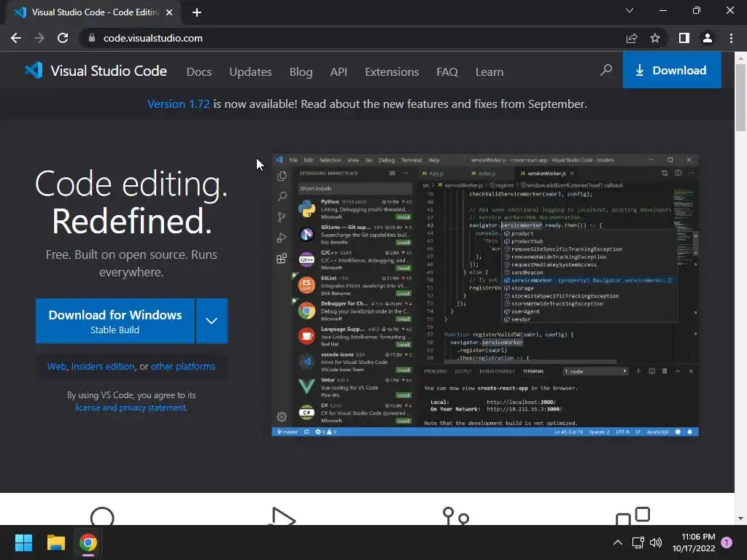747x560 pixels.
Task: Open the Extensions menu item
Action: point(392,72)
